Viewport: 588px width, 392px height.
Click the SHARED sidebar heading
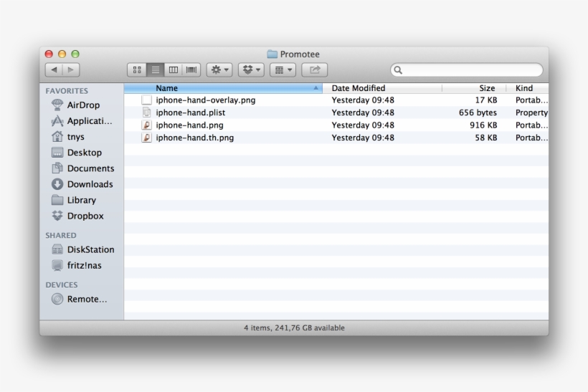click(x=61, y=235)
